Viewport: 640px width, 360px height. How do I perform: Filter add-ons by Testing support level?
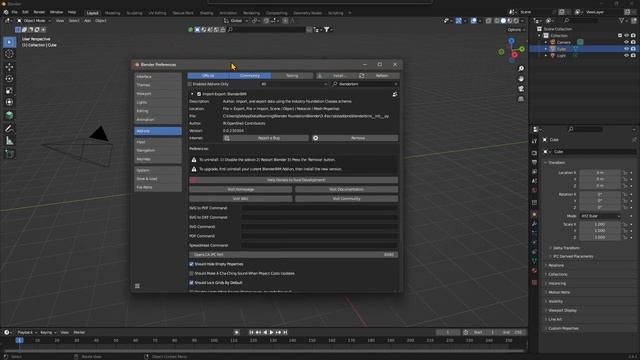tap(292, 76)
